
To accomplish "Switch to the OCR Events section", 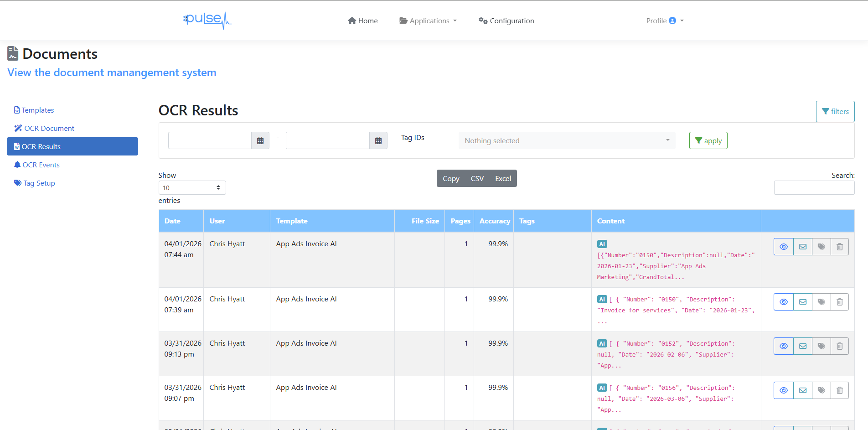I will [41, 165].
